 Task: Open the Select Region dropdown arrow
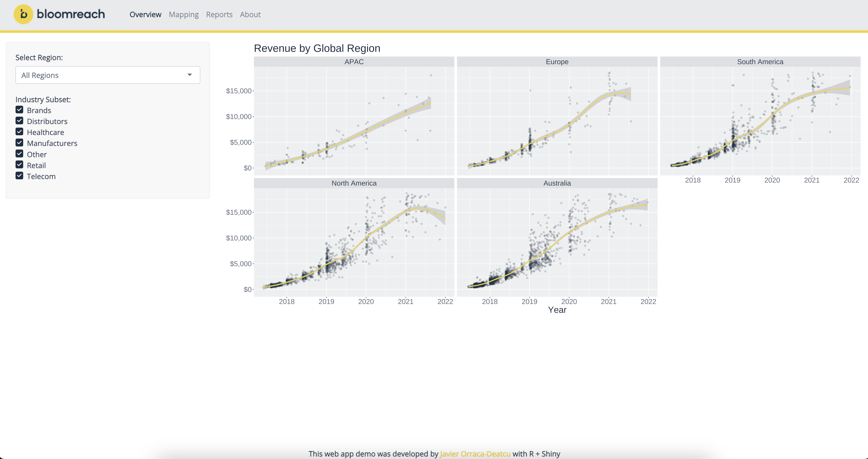190,75
